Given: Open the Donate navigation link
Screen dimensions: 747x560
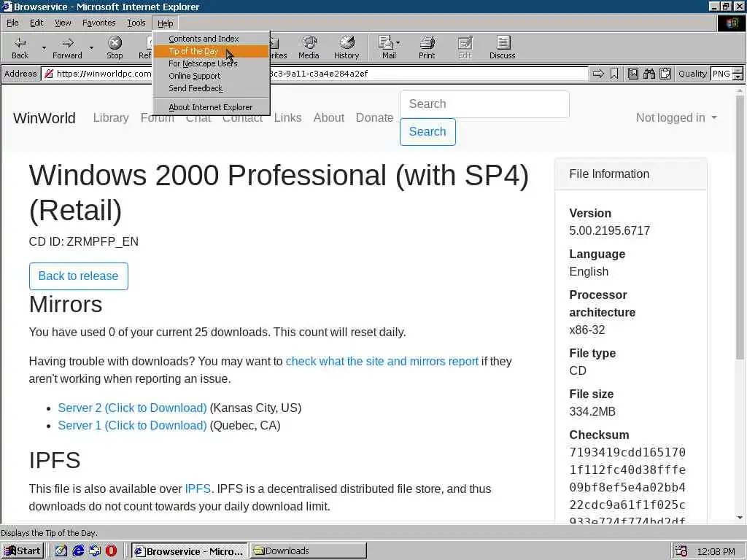Looking at the screenshot, I should point(374,117).
